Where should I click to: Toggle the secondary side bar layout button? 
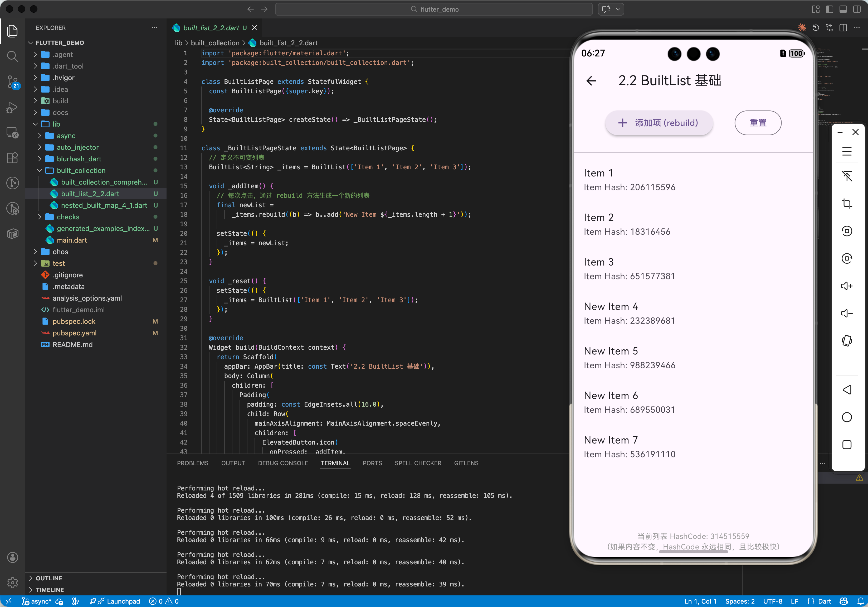click(x=857, y=9)
